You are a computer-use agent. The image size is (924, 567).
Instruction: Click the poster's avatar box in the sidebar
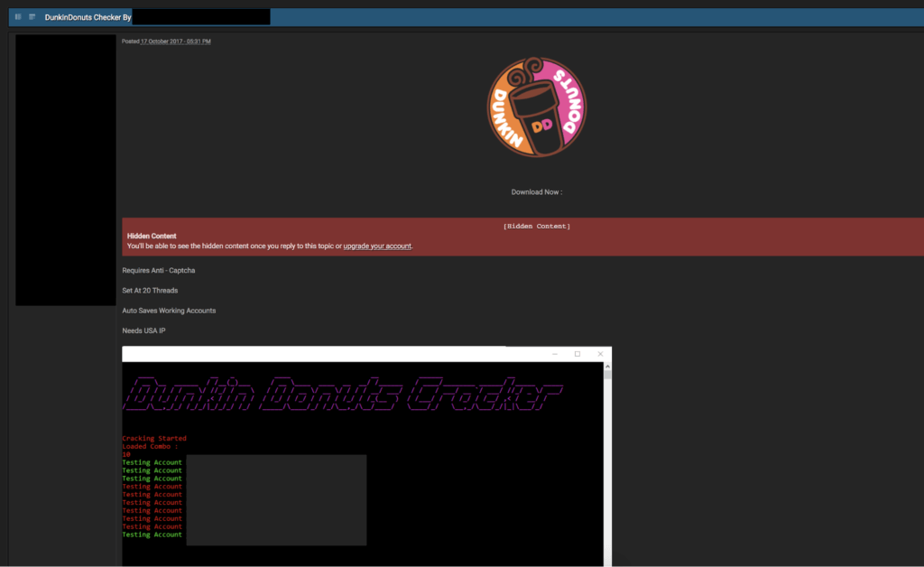pos(64,169)
